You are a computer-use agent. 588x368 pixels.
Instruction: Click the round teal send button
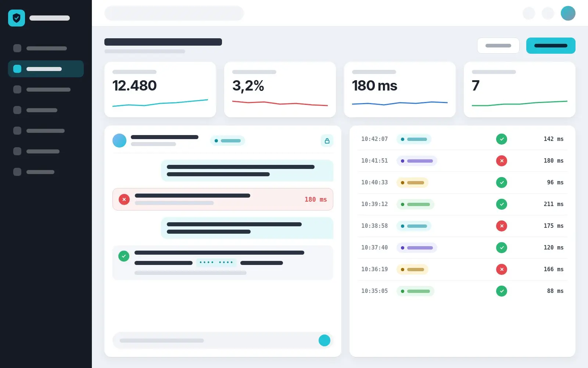point(324,340)
